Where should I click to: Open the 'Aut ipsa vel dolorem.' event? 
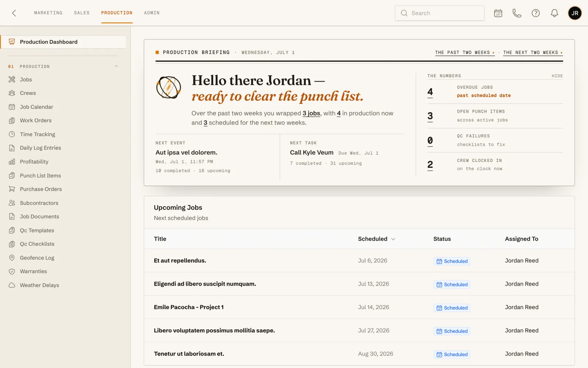tap(186, 152)
